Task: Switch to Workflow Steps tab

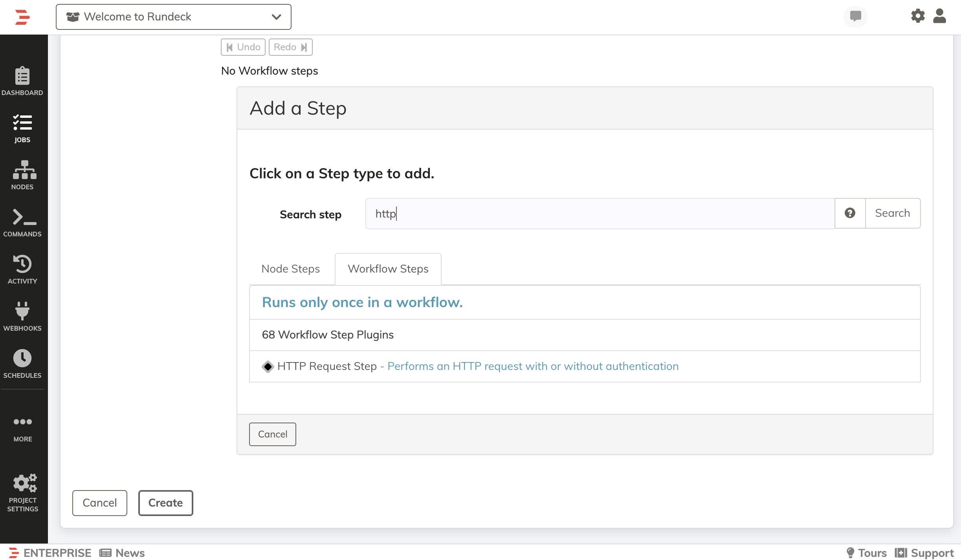Action: tap(387, 269)
